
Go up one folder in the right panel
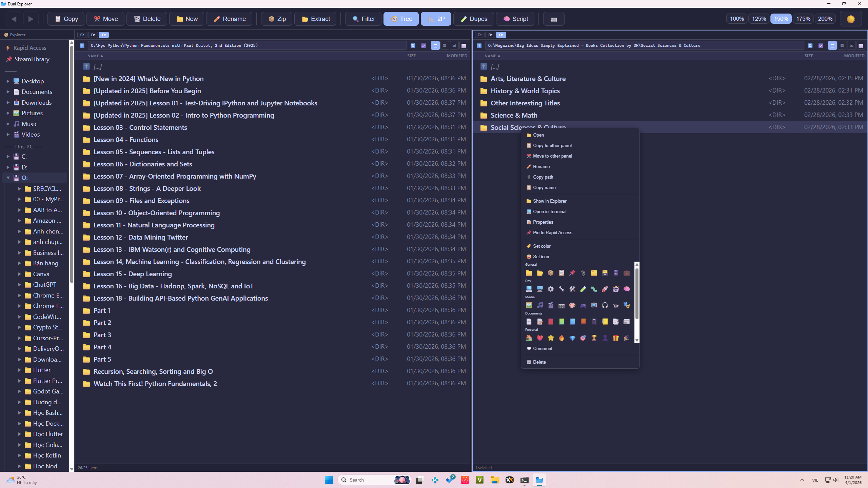tap(479, 45)
